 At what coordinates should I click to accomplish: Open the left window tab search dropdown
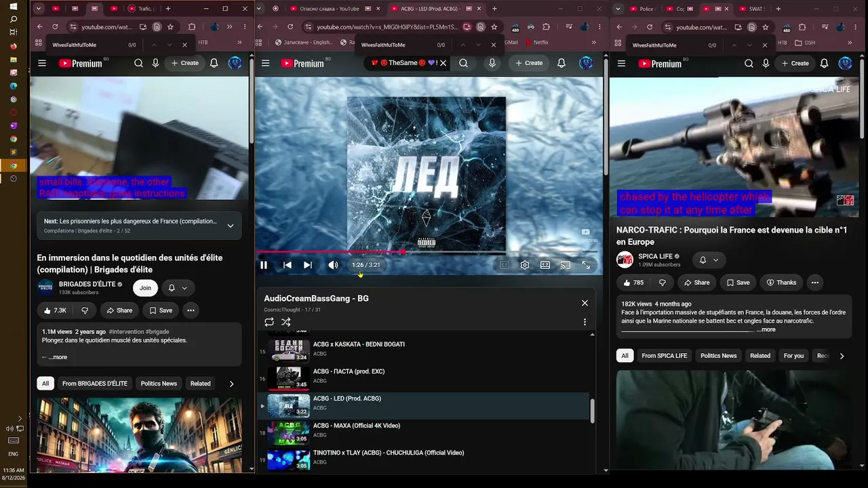coord(39,9)
